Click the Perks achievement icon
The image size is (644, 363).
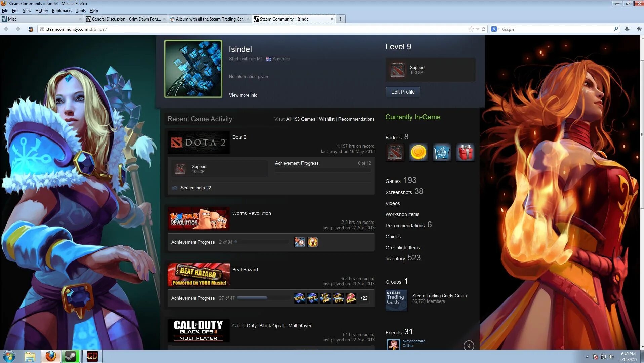pos(313,298)
